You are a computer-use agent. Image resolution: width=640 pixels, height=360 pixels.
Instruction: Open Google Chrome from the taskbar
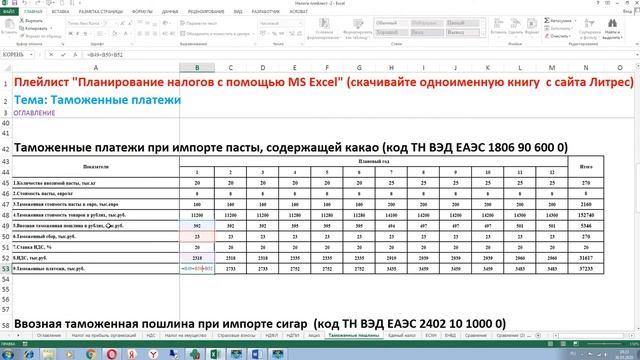pos(91,354)
